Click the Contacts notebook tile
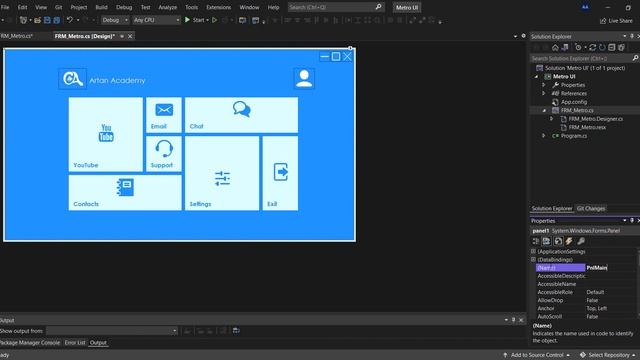The width and height of the screenshot is (640, 360). pos(125,193)
